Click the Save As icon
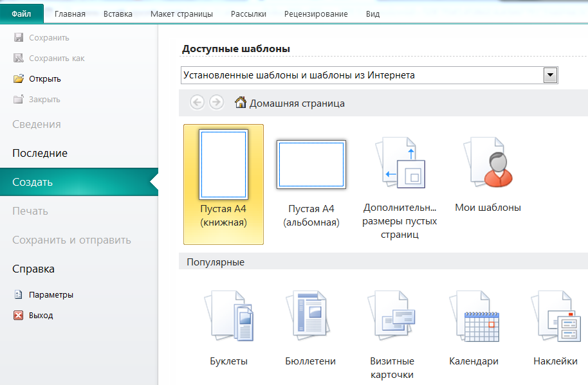 [x=19, y=58]
